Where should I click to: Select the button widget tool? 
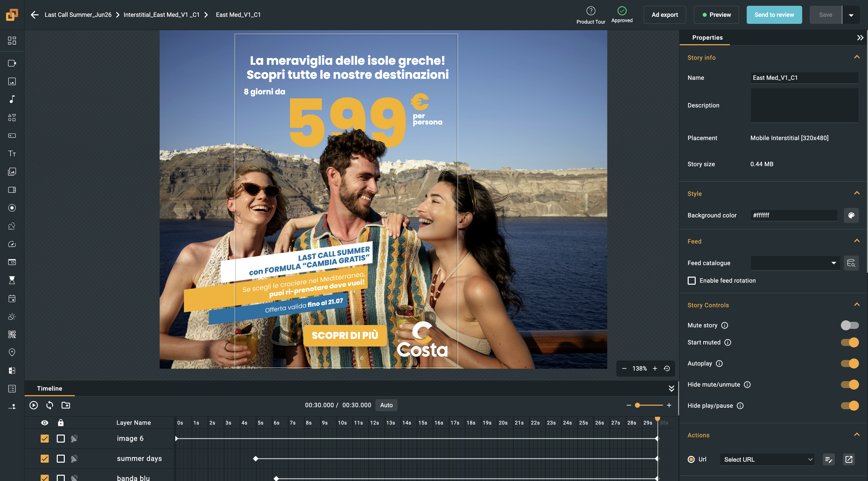click(x=12, y=135)
